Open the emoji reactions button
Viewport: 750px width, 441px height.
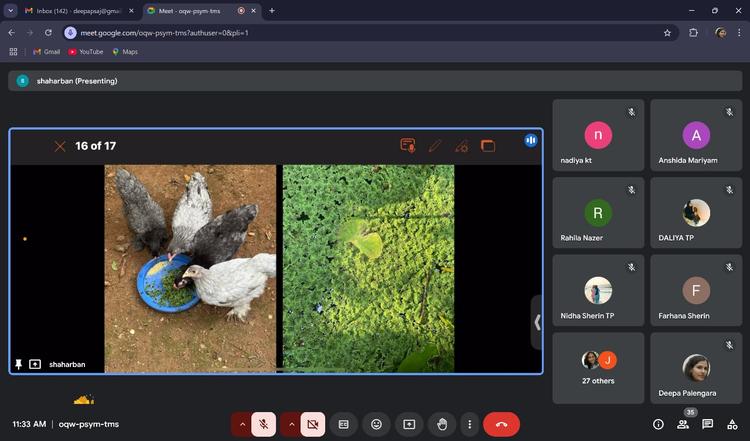coord(376,424)
